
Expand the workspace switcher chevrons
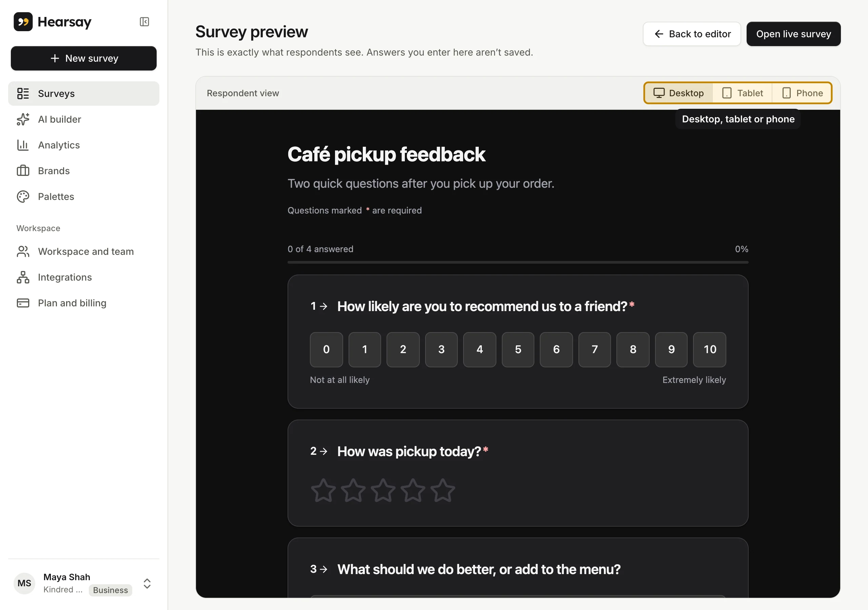147,584
